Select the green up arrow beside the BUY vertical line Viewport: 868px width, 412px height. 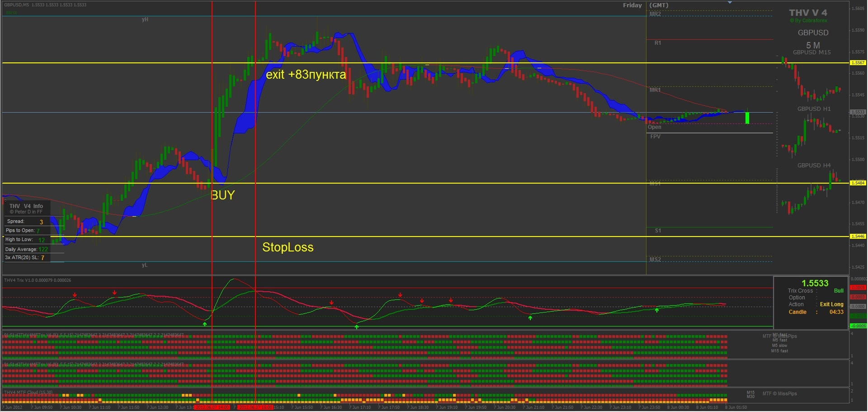tap(205, 324)
